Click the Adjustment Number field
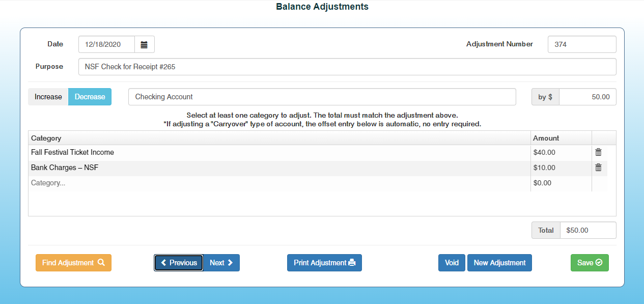This screenshot has width=644, height=304. [x=582, y=44]
